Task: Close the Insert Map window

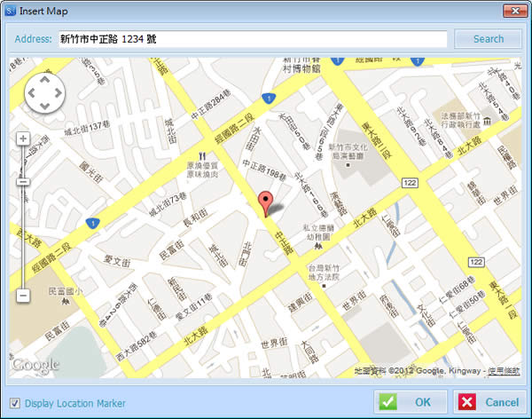Action: 515,11
